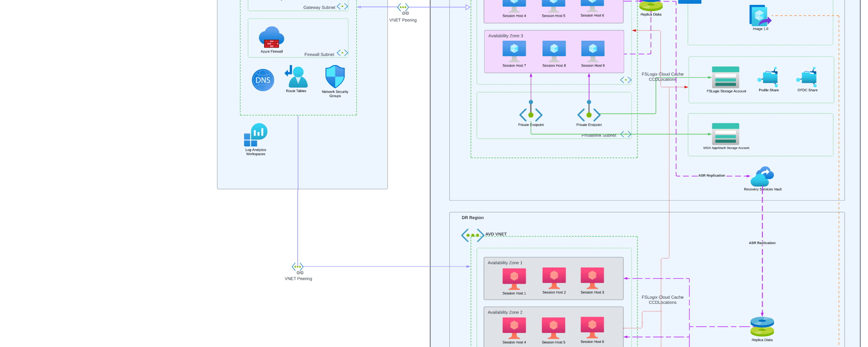Click the OFDC Share folder icon
868x347 pixels.
(x=807, y=77)
